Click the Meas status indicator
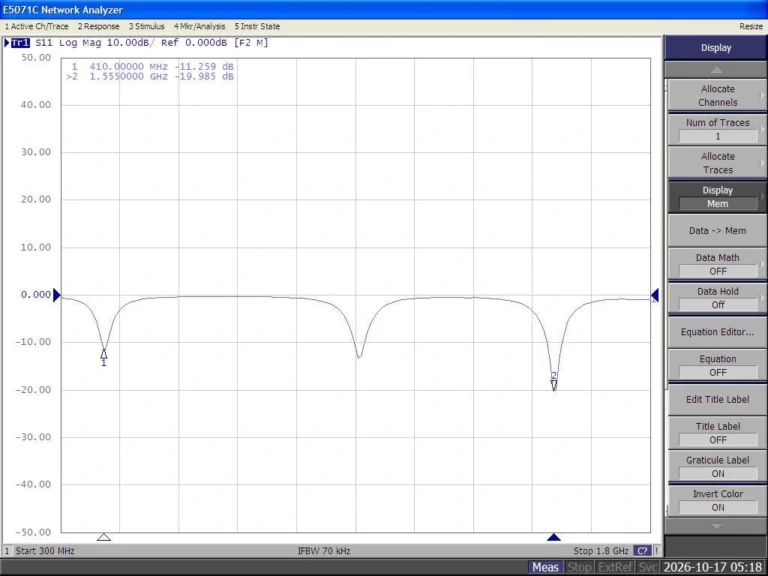 coord(545,567)
